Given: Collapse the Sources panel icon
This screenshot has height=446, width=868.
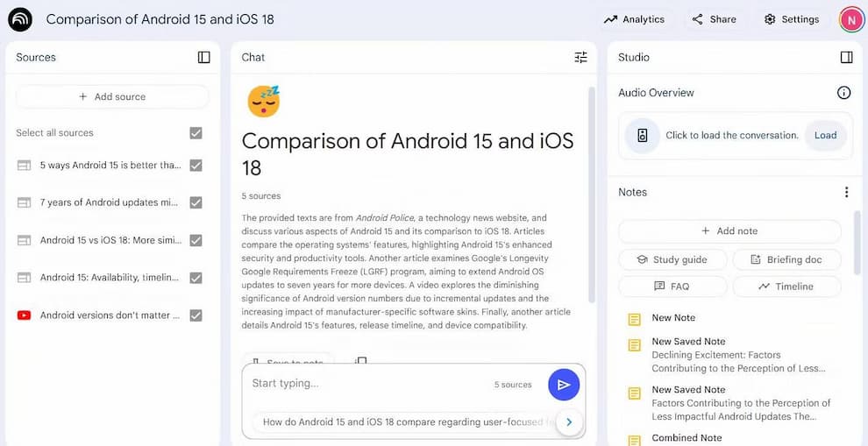Looking at the screenshot, I should click(x=203, y=57).
